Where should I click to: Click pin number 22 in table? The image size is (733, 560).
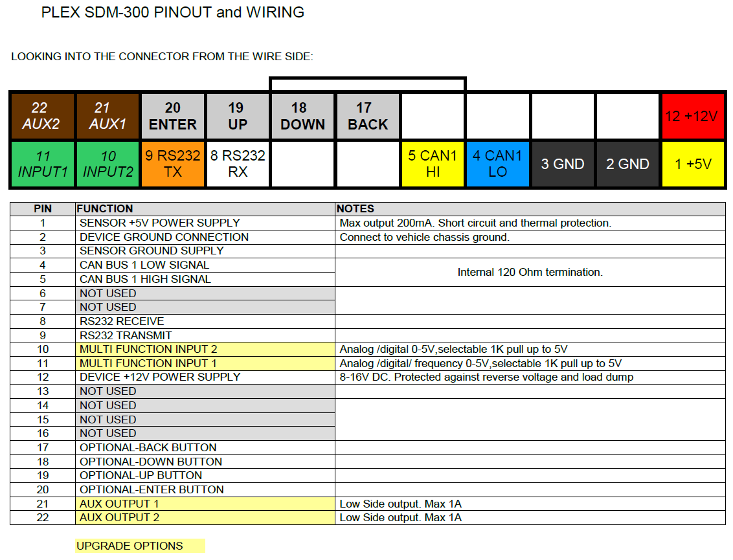click(43, 517)
